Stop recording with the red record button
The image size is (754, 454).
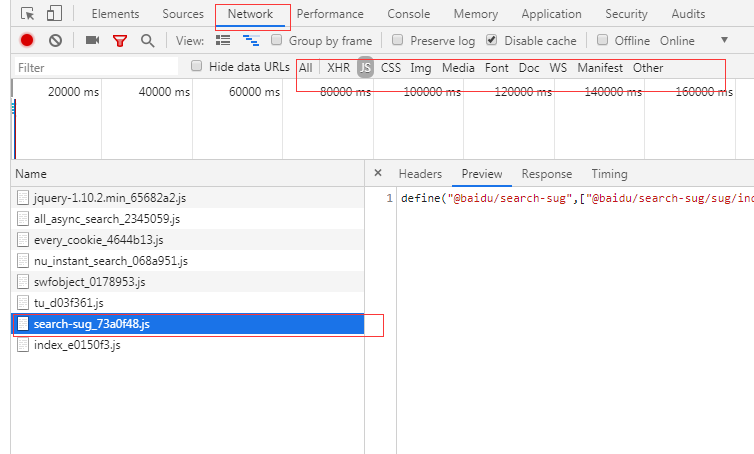click(27, 41)
